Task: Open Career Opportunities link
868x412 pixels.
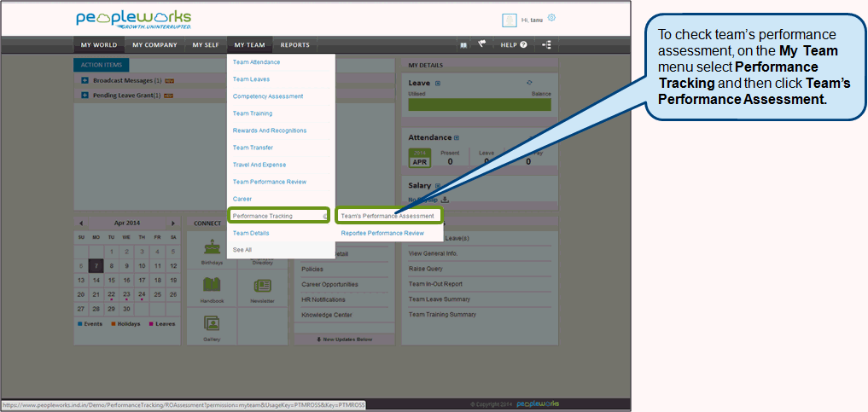Action: [x=329, y=284]
